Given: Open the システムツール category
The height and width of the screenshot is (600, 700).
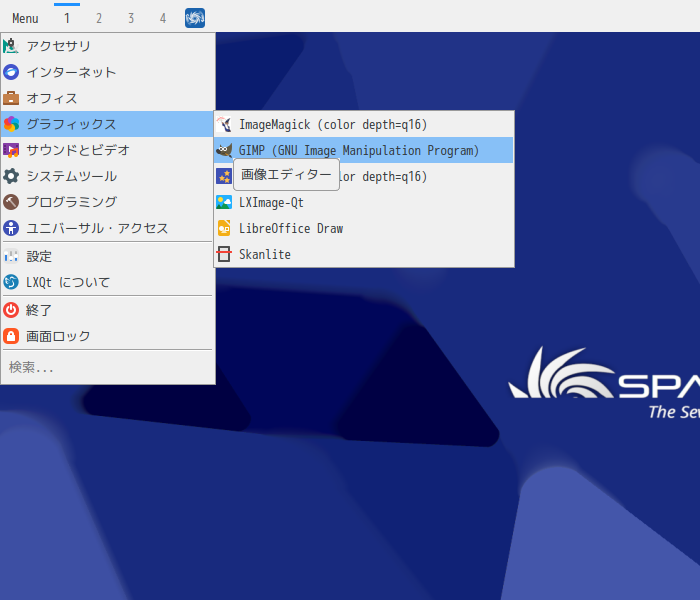Looking at the screenshot, I should pos(107,176).
